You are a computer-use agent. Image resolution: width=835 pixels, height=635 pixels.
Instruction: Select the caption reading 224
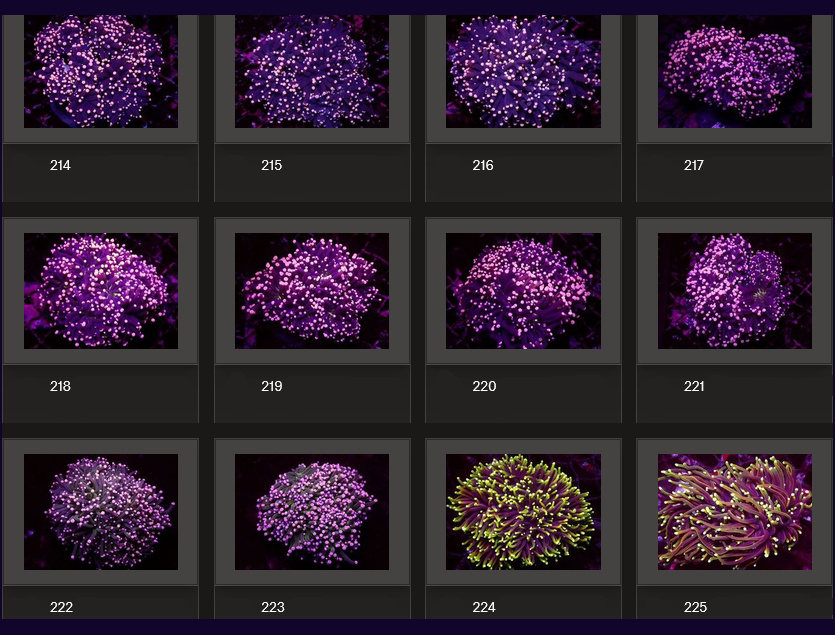(484, 607)
